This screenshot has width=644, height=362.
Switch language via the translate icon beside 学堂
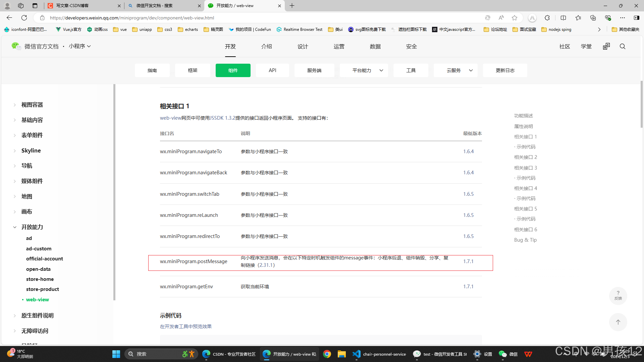606,46
